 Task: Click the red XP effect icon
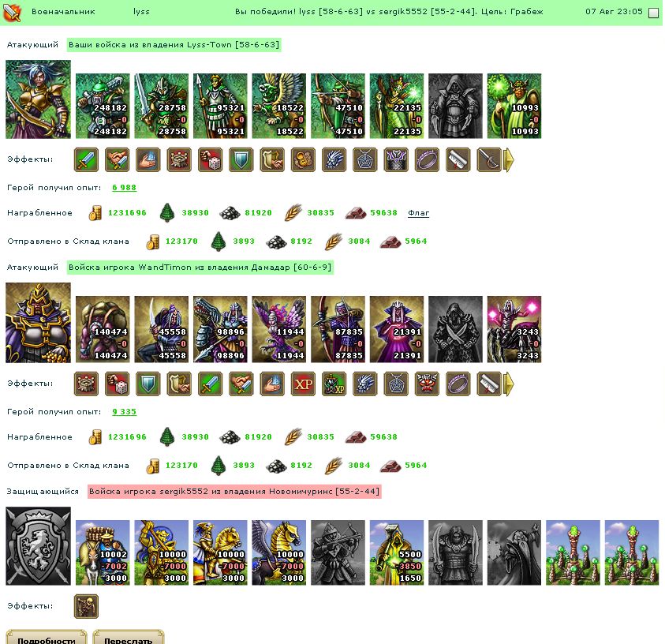click(303, 384)
